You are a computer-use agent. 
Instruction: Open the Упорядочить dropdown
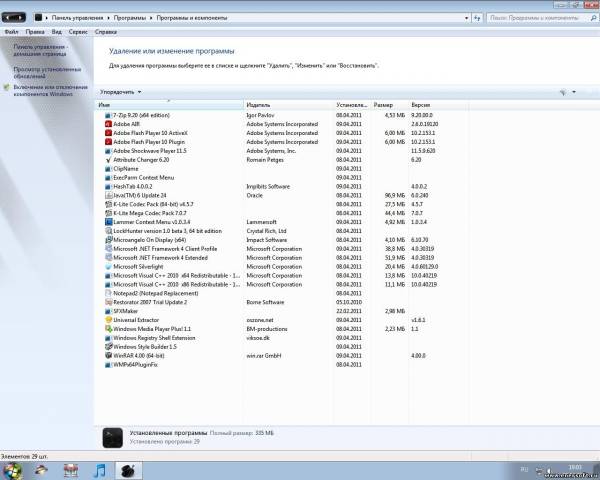click(121, 92)
